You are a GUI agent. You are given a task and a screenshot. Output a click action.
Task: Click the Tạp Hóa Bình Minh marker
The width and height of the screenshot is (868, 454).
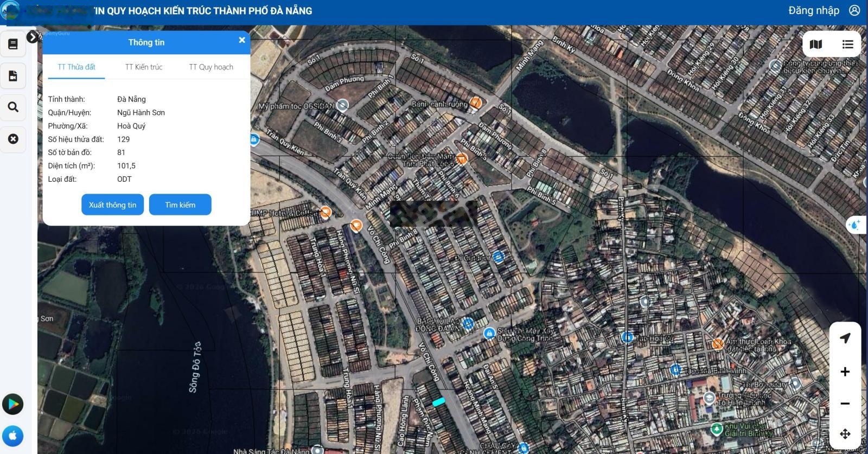(675, 370)
